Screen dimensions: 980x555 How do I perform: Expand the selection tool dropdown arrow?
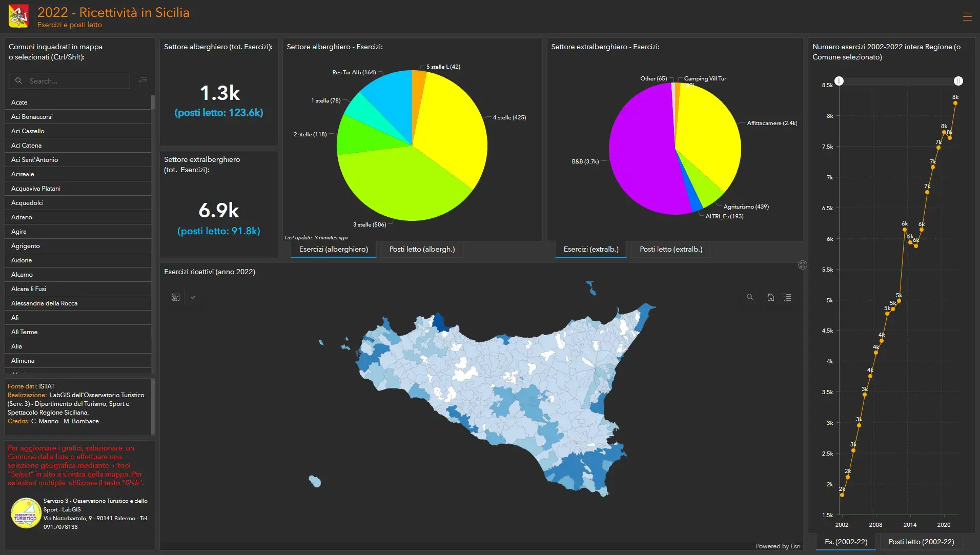pos(193,297)
